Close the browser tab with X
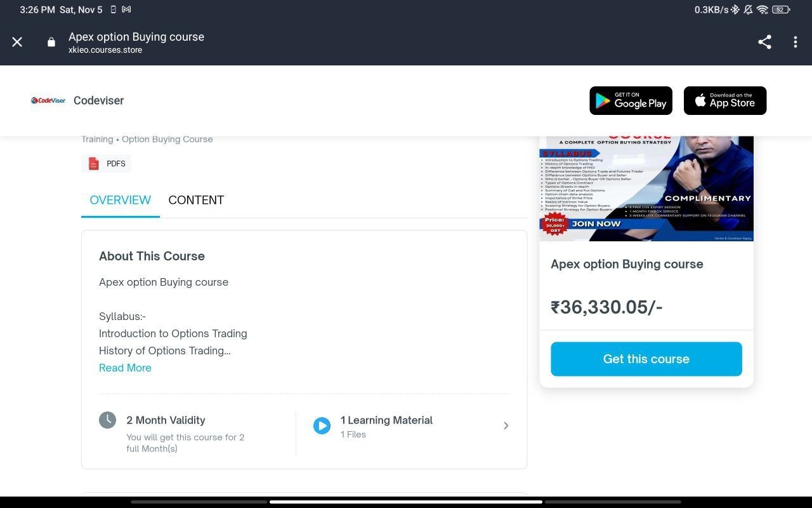This screenshot has height=508, width=812. pos(17,42)
